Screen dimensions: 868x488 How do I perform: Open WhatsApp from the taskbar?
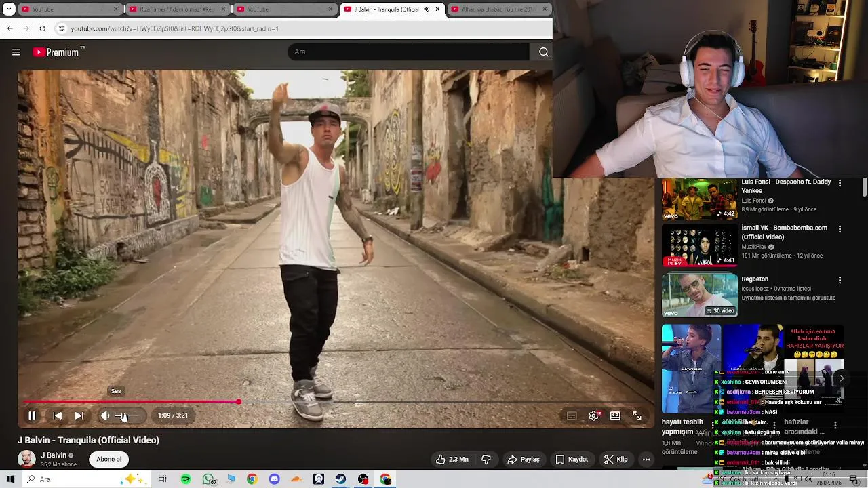pos(209,479)
